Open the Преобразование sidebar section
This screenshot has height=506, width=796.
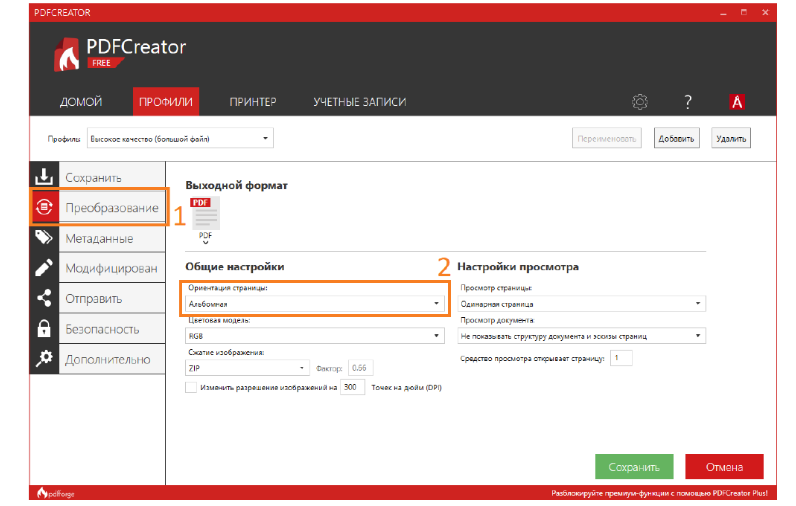pos(112,208)
